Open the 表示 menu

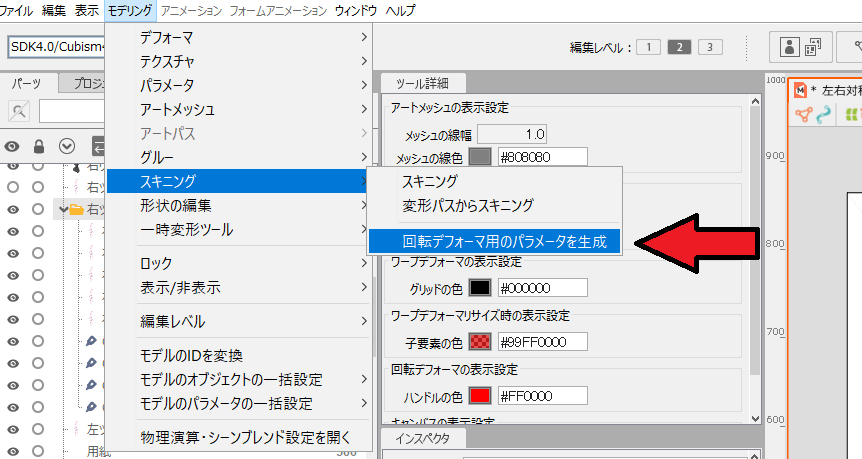click(87, 10)
